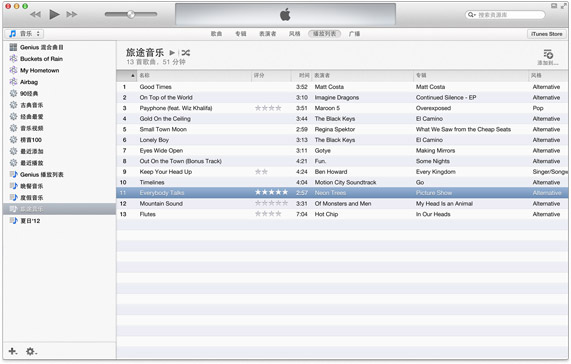Viewport: 571px width, 364px height.
Task: Open the Airbag Genius playlist
Action: (59, 82)
